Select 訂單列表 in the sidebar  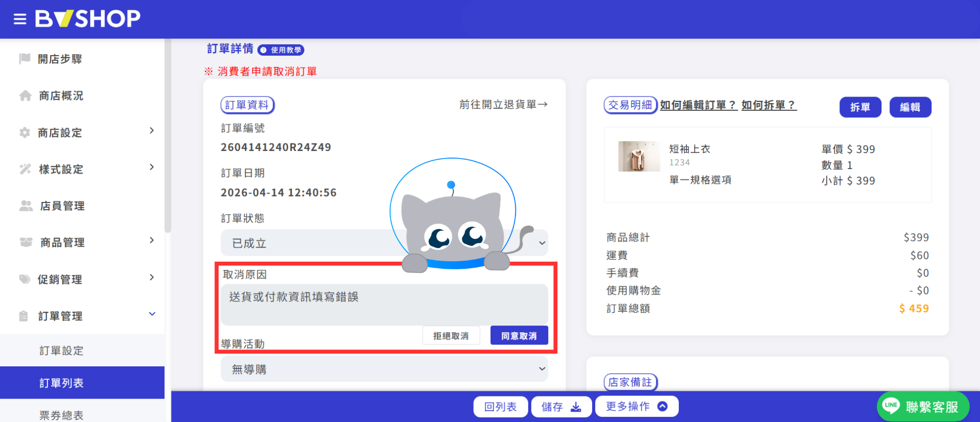click(82, 383)
